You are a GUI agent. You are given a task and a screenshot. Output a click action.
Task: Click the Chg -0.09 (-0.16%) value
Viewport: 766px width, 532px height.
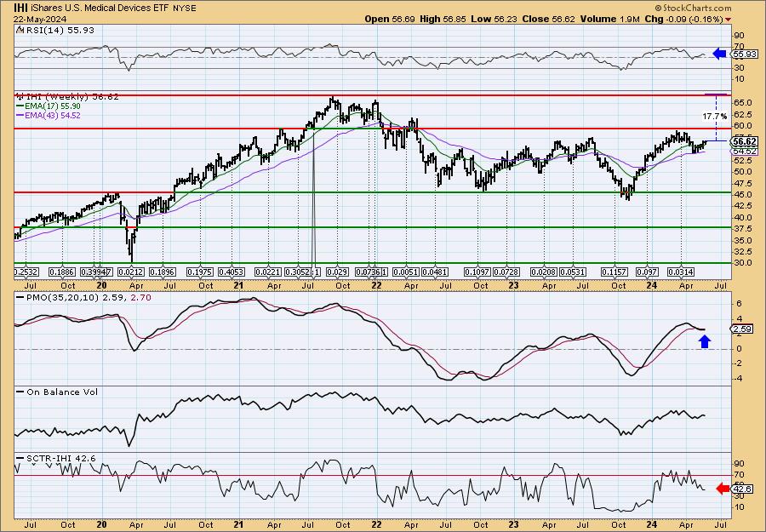683,19
